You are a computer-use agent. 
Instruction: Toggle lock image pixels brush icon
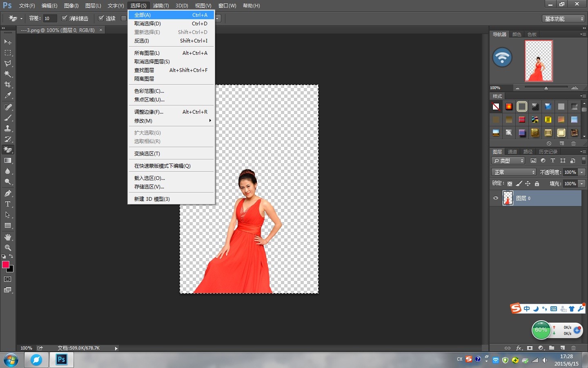[x=519, y=184]
